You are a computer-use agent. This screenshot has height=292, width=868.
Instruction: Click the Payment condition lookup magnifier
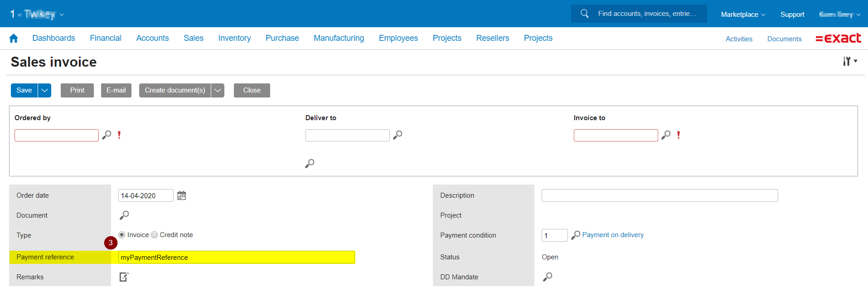pyautogui.click(x=575, y=235)
